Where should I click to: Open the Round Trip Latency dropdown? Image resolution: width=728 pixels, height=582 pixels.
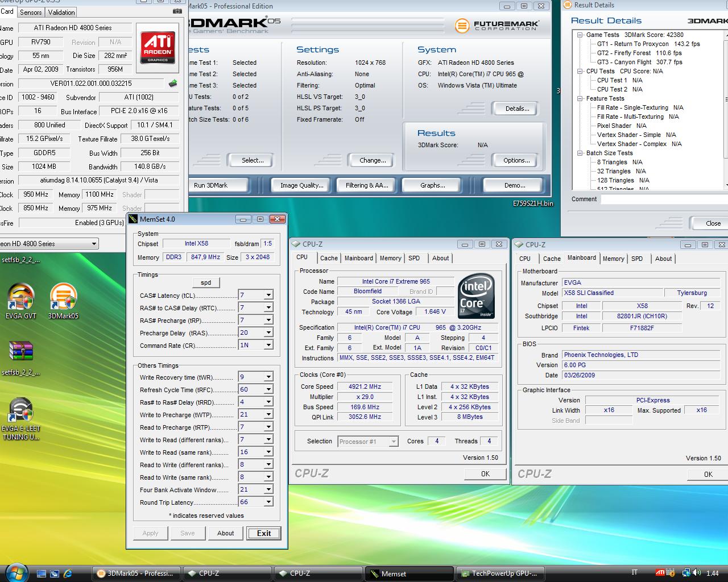268,502
